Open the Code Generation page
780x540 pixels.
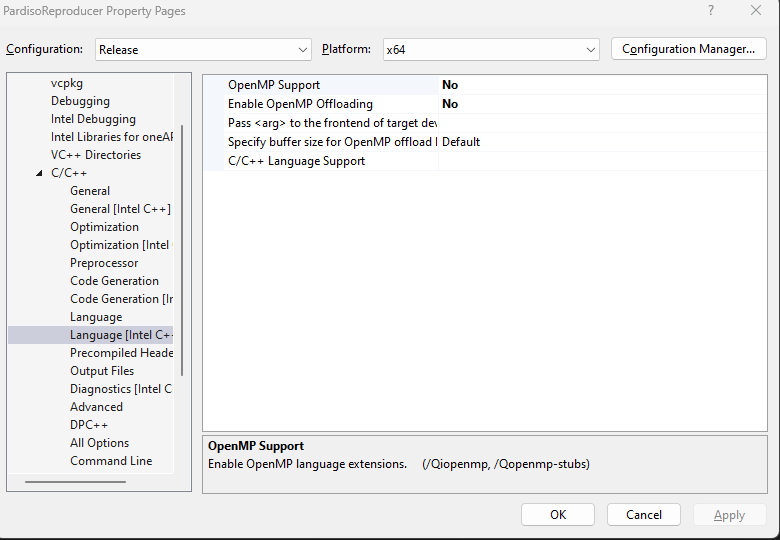[x=114, y=281]
